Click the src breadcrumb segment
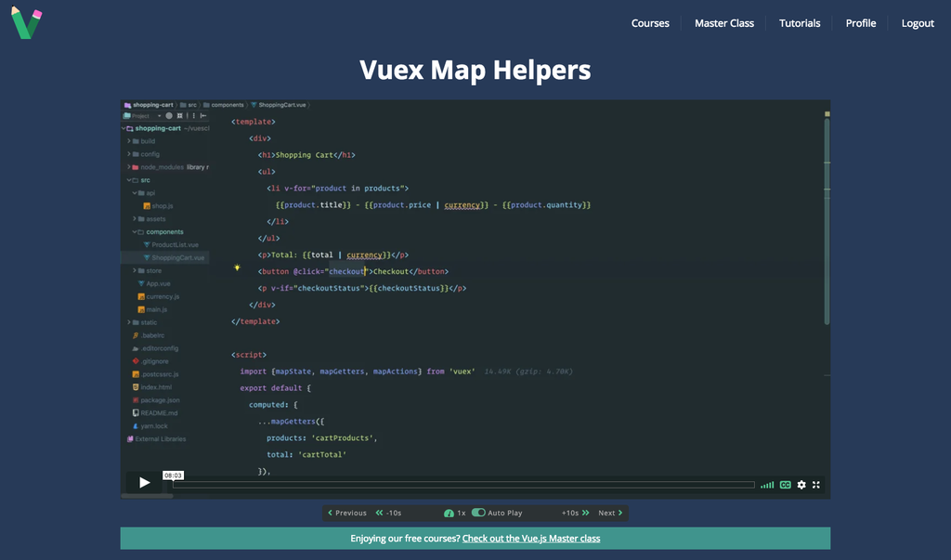Viewport: 951px width, 560px height. point(189,105)
